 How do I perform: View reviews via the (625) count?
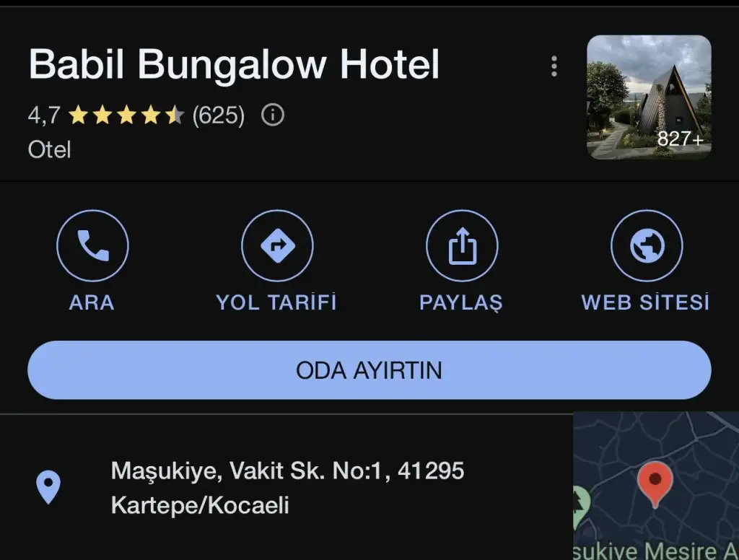coord(219,115)
